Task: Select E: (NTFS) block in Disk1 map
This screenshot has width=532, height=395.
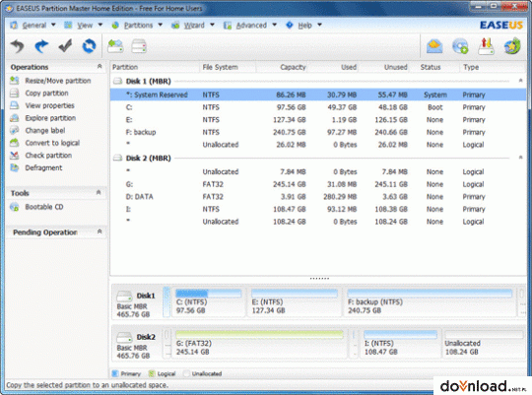Action: click(x=295, y=302)
